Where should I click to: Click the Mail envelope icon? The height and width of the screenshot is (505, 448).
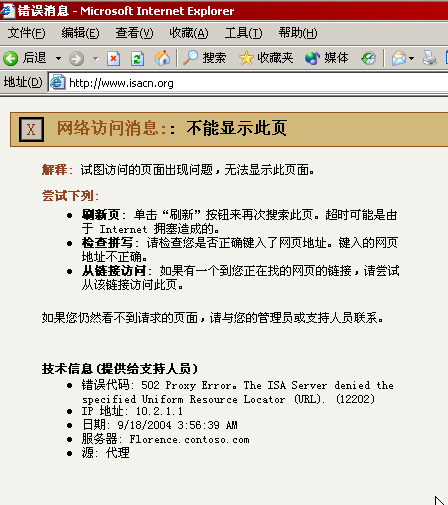pyautogui.click(x=399, y=58)
